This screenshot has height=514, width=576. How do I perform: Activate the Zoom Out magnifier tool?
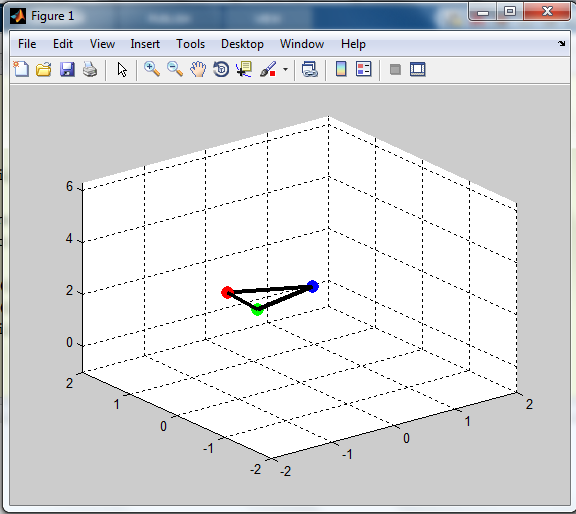pos(175,69)
